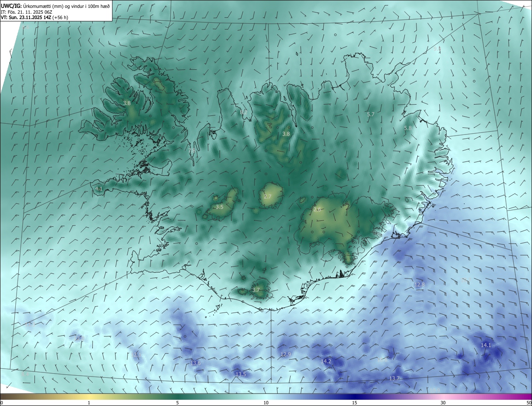Click the 5.8 value label on the map

pos(408,128)
